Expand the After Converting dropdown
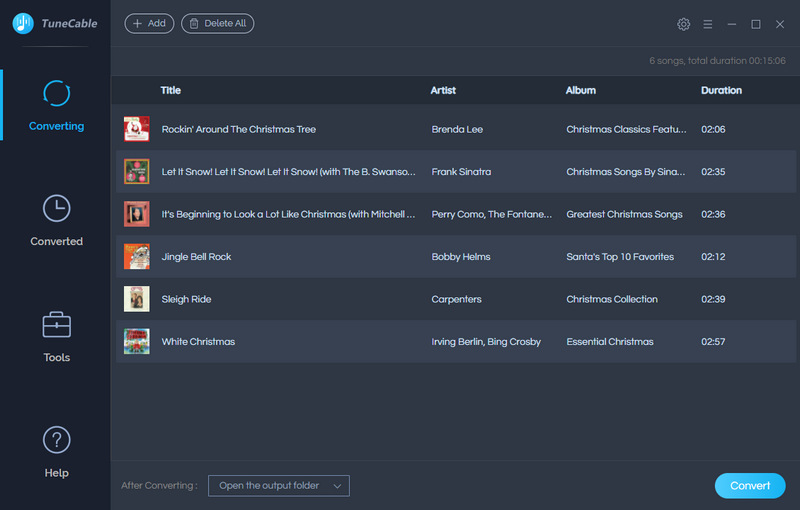The width and height of the screenshot is (800, 510). [x=279, y=486]
